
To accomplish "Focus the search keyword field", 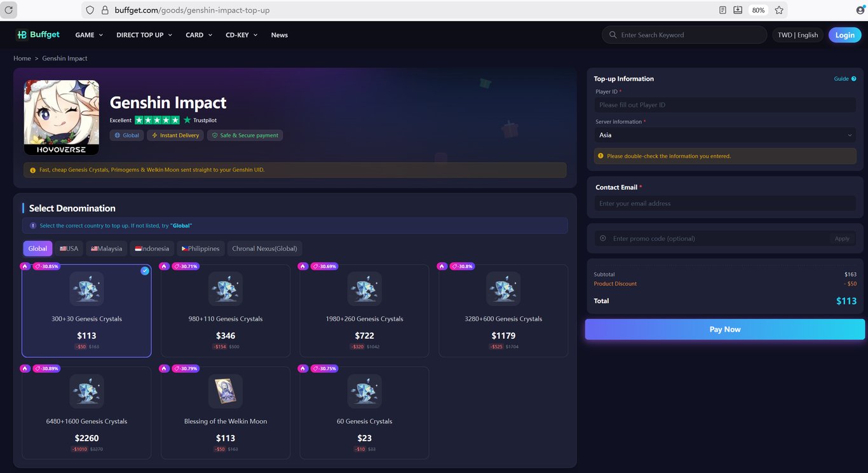I will [x=684, y=35].
